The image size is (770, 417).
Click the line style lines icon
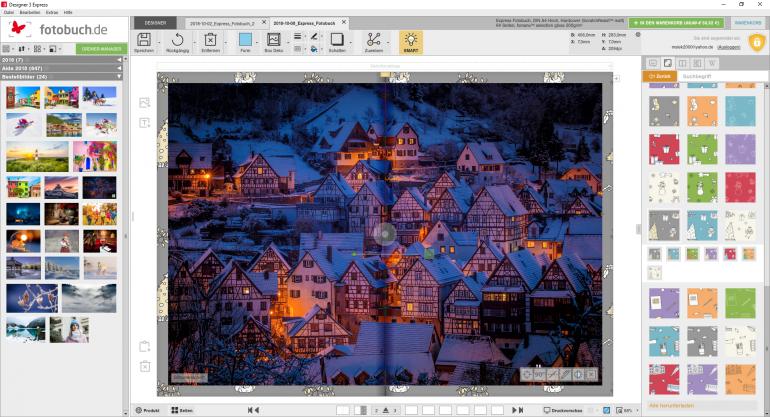coord(298,36)
